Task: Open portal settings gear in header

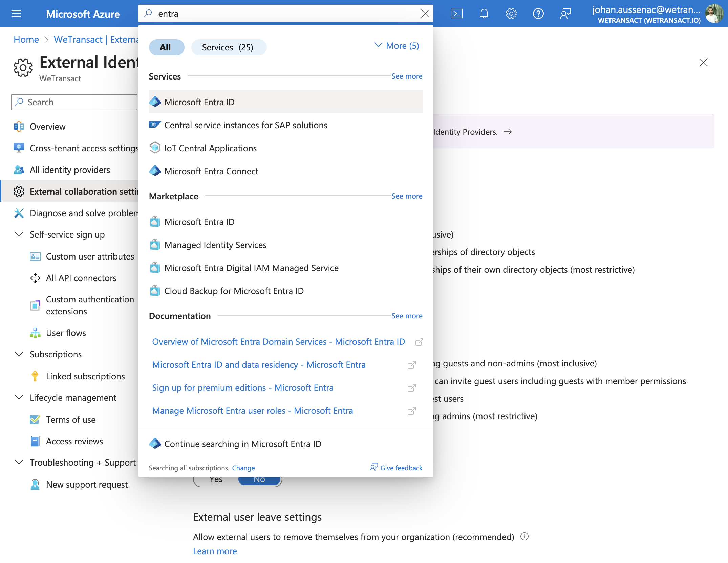Action: point(511,14)
